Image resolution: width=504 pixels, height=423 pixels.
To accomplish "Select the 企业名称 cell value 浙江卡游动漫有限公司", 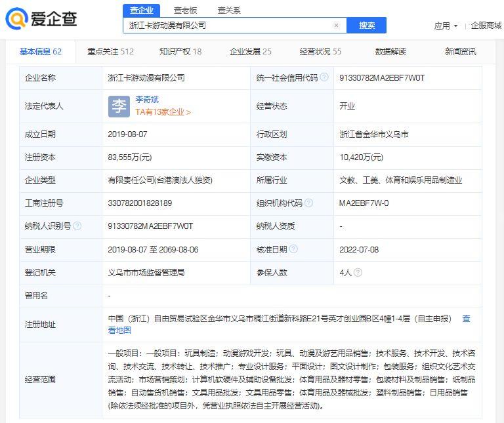I will 146,78.
